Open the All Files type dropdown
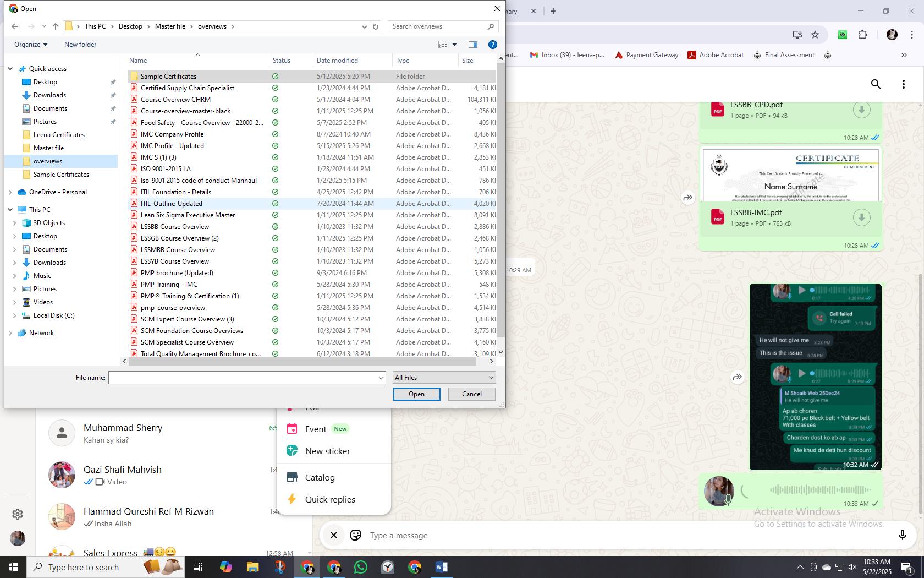Image resolution: width=924 pixels, height=578 pixels. [x=444, y=378]
